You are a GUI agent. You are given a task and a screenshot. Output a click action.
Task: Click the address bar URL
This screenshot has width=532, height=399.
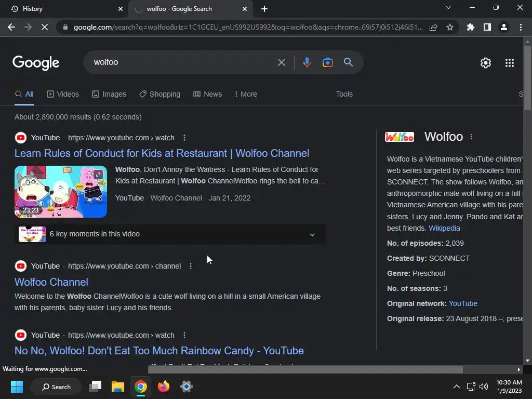[x=248, y=27]
